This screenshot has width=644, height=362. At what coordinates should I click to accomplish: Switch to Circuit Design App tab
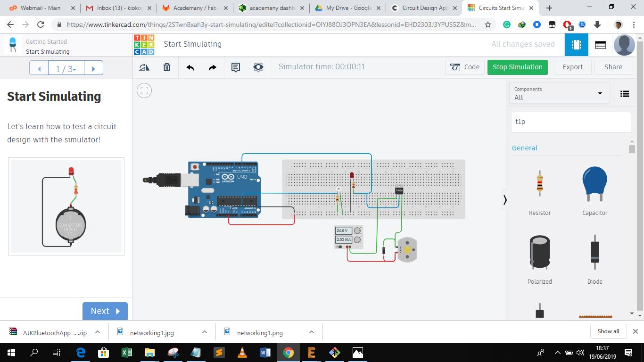(x=424, y=8)
